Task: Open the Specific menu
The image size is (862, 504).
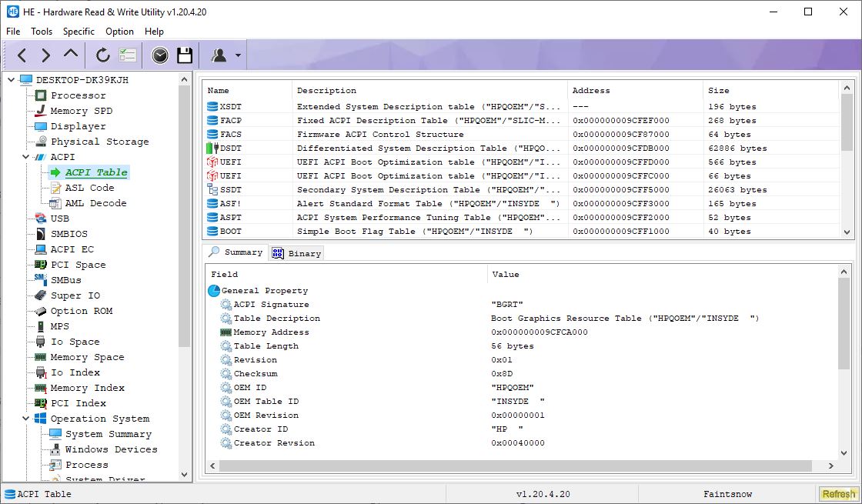Action: (x=79, y=32)
